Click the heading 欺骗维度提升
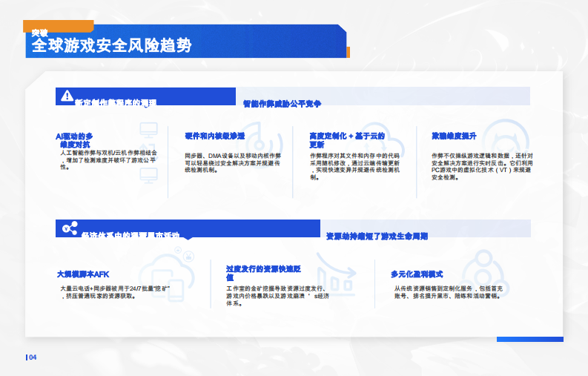Screen dimensions: 588x376 [x=454, y=136]
